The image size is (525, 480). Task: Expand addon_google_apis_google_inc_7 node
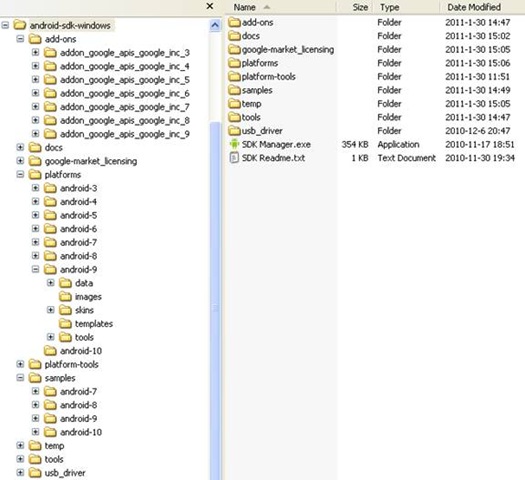(35, 106)
